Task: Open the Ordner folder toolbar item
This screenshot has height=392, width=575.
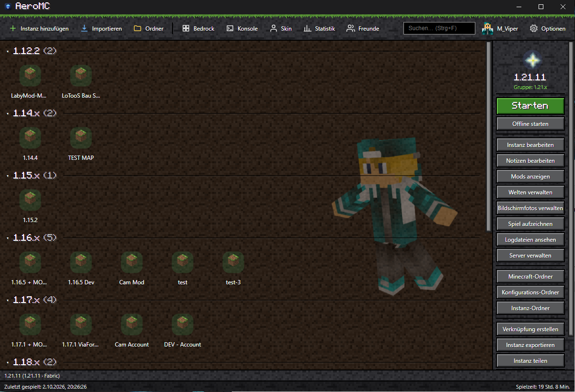Action: [x=149, y=29]
